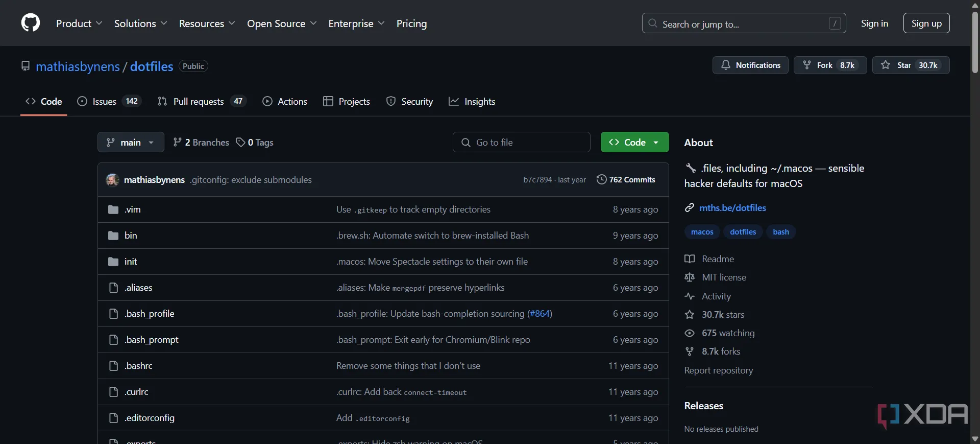Click the tag icon beside 0 Tags
This screenshot has height=444, width=980.
click(240, 143)
